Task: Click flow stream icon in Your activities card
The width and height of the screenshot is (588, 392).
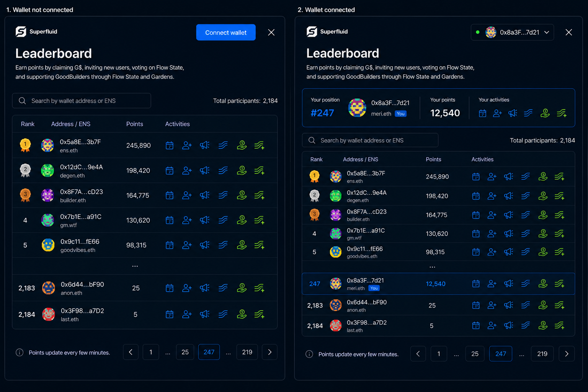Action: tap(528, 113)
